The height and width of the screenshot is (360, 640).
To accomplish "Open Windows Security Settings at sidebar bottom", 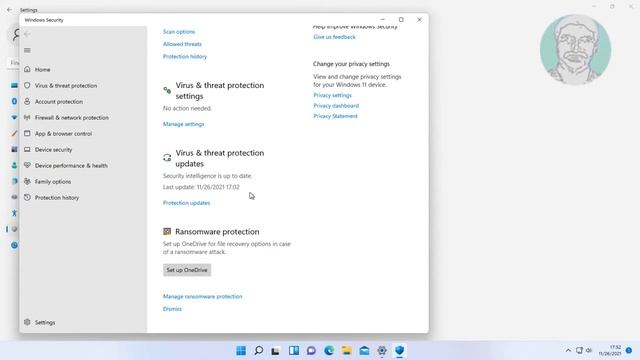I will (45, 322).
